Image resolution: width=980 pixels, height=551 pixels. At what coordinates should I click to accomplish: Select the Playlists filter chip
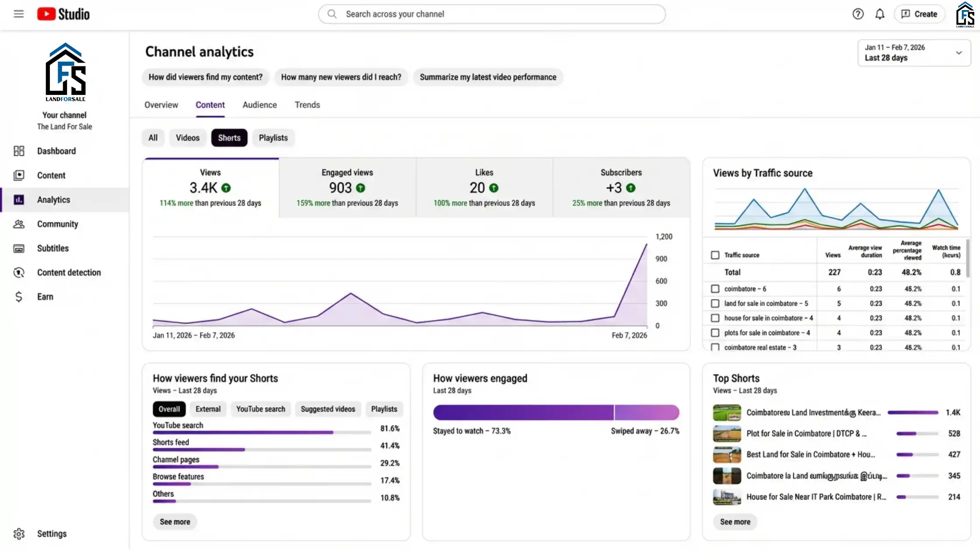pyautogui.click(x=273, y=137)
